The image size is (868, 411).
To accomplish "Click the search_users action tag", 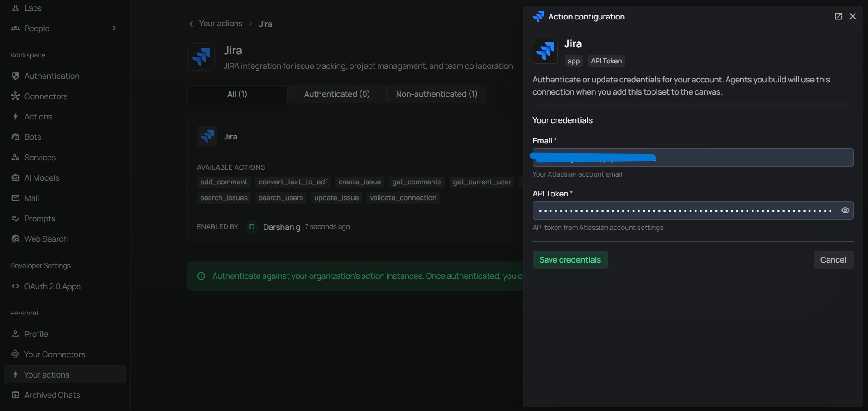I will 281,198.
